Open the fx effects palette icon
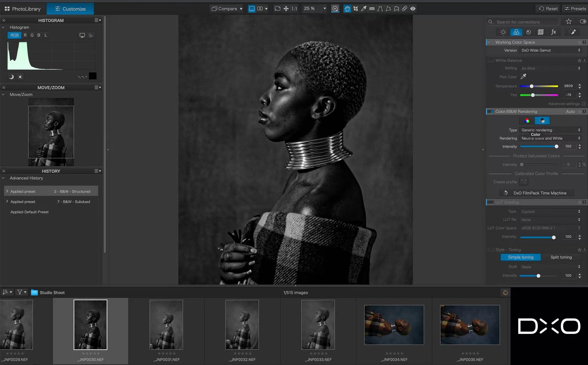The width and height of the screenshot is (588, 365). 554,32
